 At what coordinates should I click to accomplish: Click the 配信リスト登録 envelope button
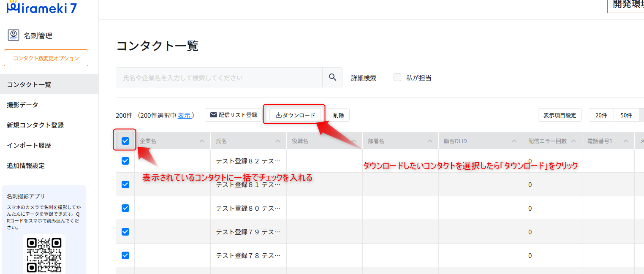tap(234, 115)
